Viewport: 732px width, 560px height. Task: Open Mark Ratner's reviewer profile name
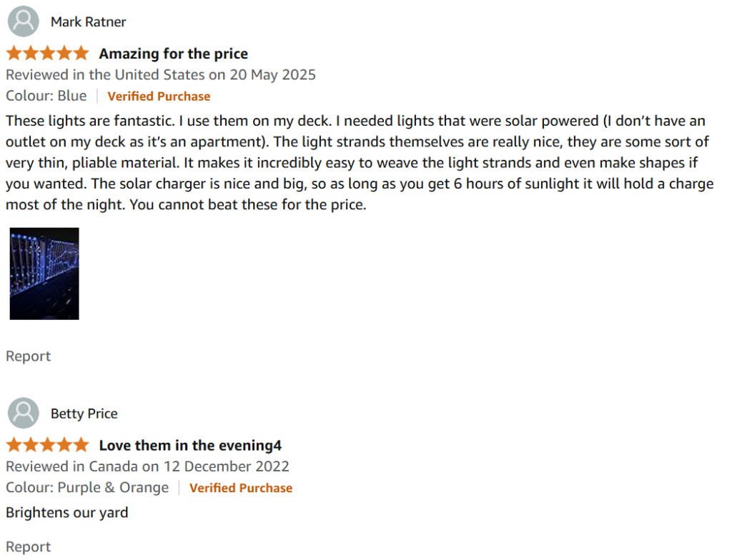pos(88,22)
